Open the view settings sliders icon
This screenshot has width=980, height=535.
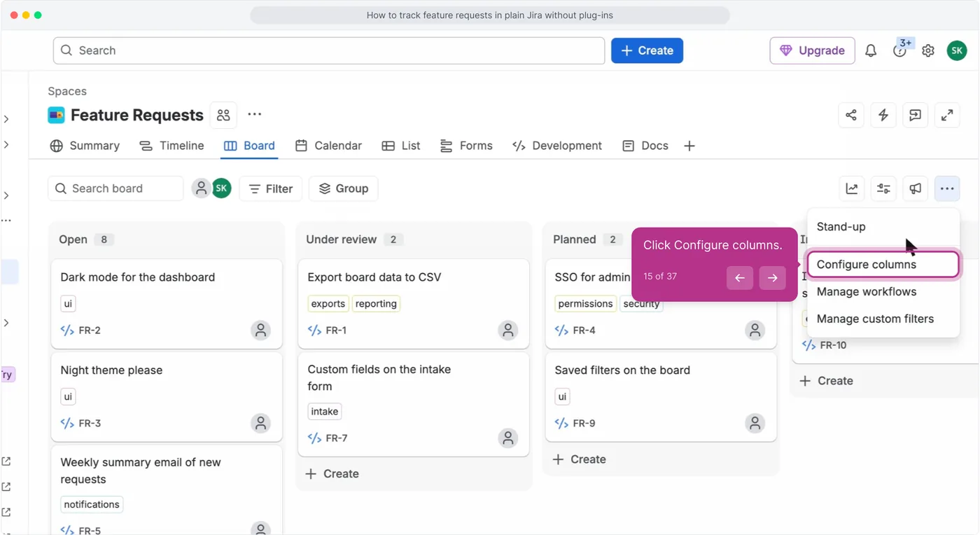(884, 188)
